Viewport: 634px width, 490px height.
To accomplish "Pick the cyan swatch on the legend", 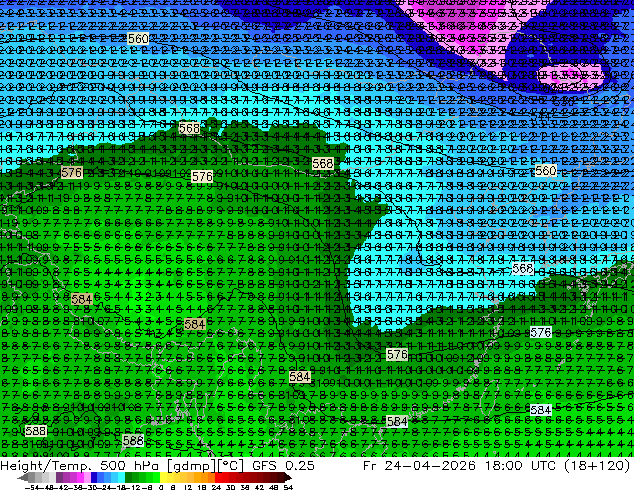I will pyautogui.click(x=122, y=478).
